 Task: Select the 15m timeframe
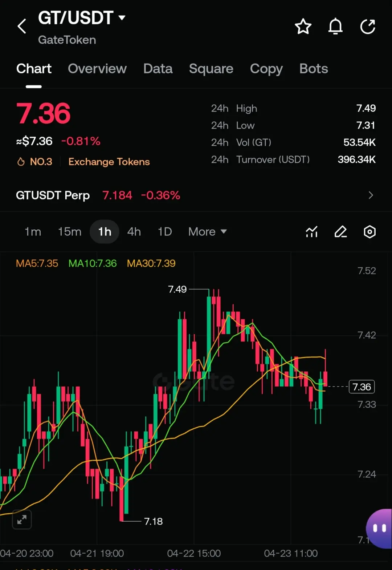tap(70, 232)
